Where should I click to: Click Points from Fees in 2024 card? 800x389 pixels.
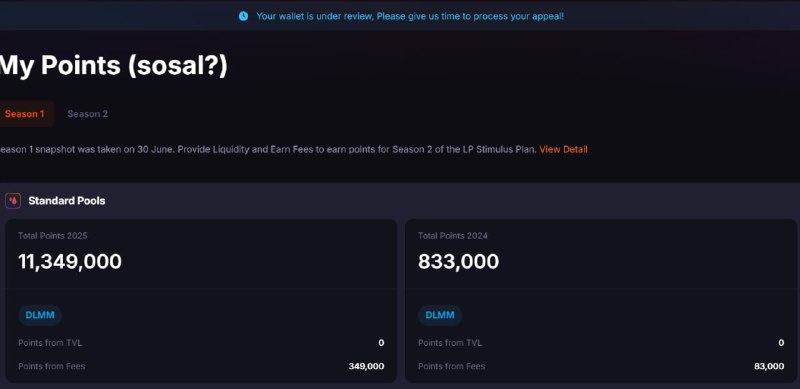452,366
